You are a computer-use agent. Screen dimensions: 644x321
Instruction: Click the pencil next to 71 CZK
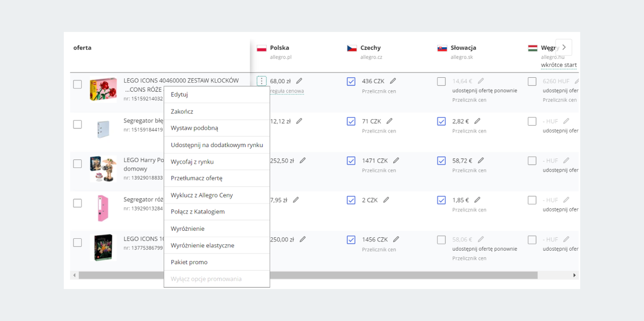coord(389,121)
